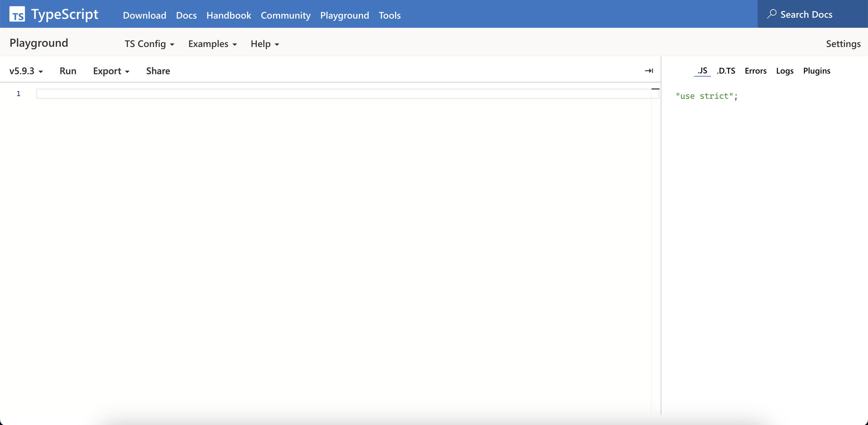868x425 pixels.
Task: Click the Search Docs magnifier icon
Action: (772, 14)
